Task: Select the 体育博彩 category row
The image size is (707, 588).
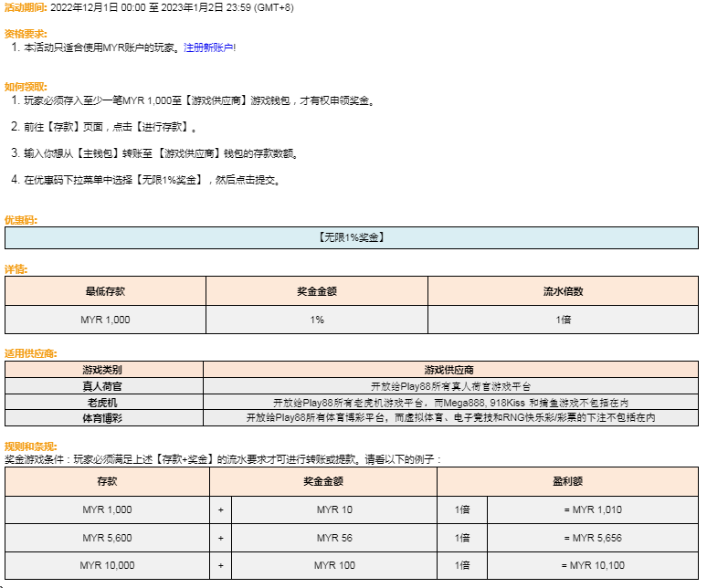Action: (103, 417)
